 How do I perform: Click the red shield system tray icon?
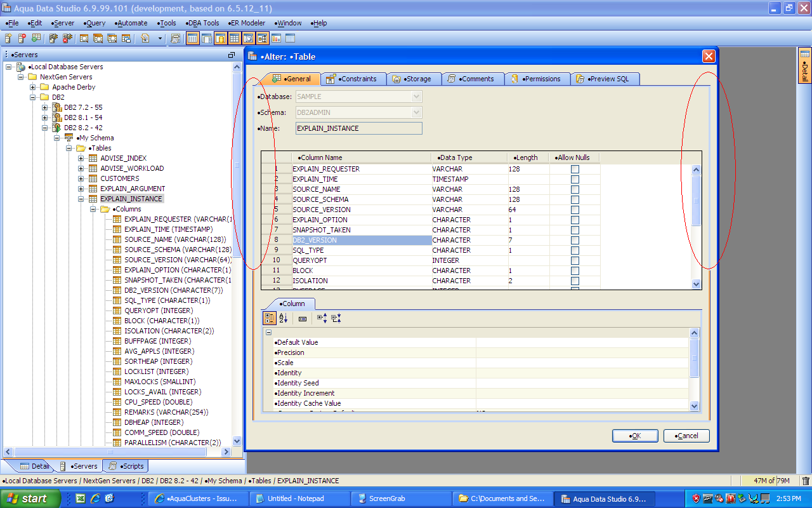pos(696,498)
